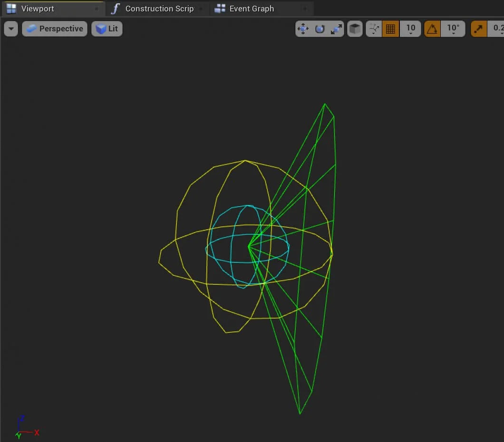The height and width of the screenshot is (442, 504).
Task: Open the Event Graph tab
Action: [262, 9]
